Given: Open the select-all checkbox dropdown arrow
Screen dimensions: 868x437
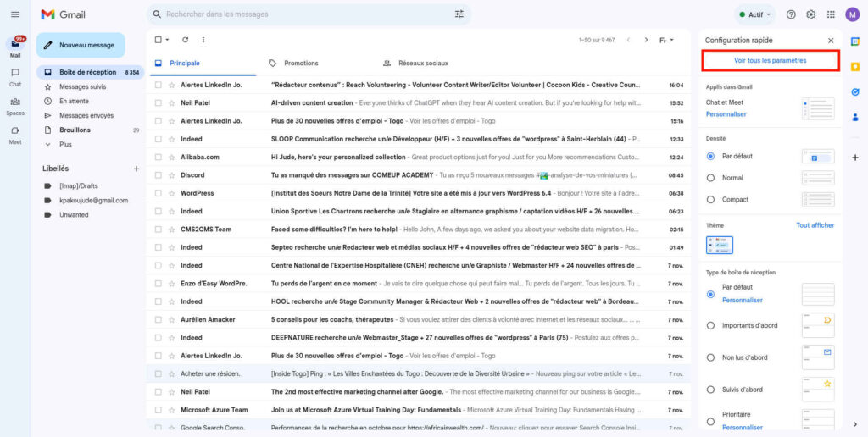Looking at the screenshot, I should point(168,40).
